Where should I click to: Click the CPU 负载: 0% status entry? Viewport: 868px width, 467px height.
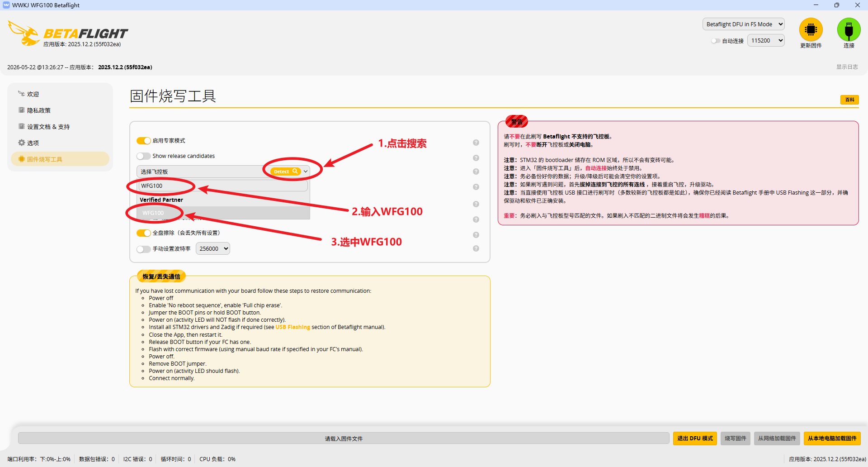click(217, 459)
